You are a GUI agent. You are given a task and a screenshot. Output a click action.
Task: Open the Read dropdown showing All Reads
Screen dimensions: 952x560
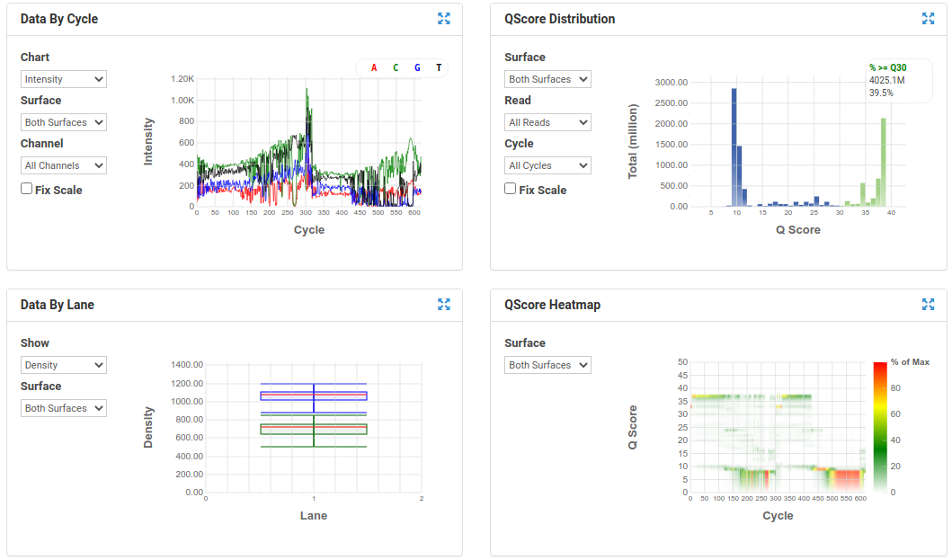547,122
